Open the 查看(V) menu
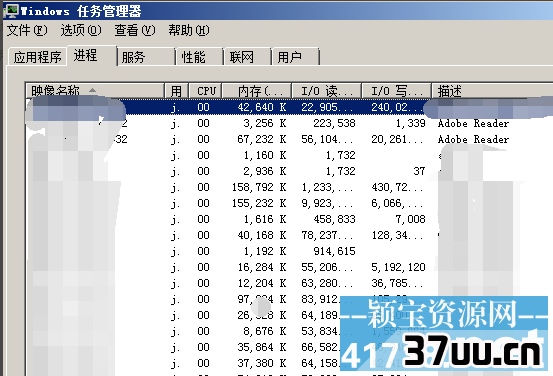The height and width of the screenshot is (376, 553). click(x=135, y=30)
